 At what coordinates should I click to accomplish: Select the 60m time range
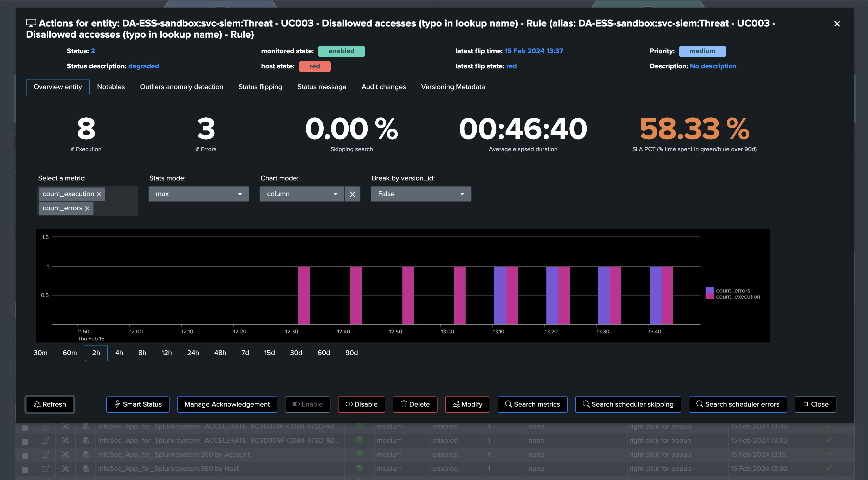(x=70, y=353)
